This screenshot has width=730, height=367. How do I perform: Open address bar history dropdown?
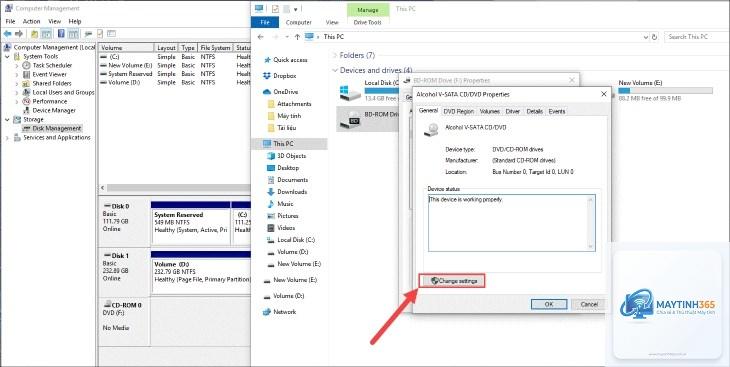(x=646, y=37)
